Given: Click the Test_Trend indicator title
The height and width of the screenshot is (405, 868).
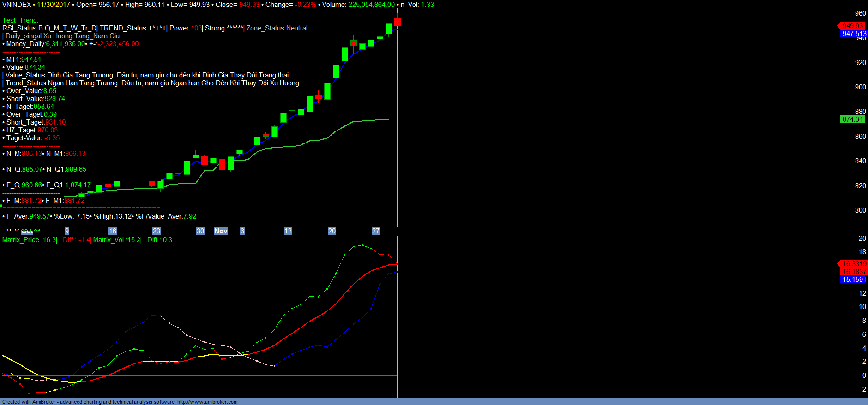Looking at the screenshot, I should click(x=20, y=20).
